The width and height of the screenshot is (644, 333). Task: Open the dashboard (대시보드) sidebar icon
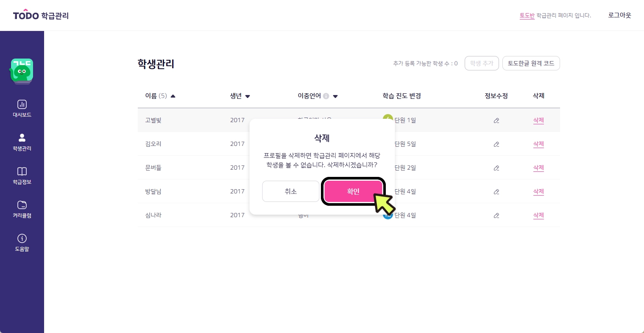point(22,104)
